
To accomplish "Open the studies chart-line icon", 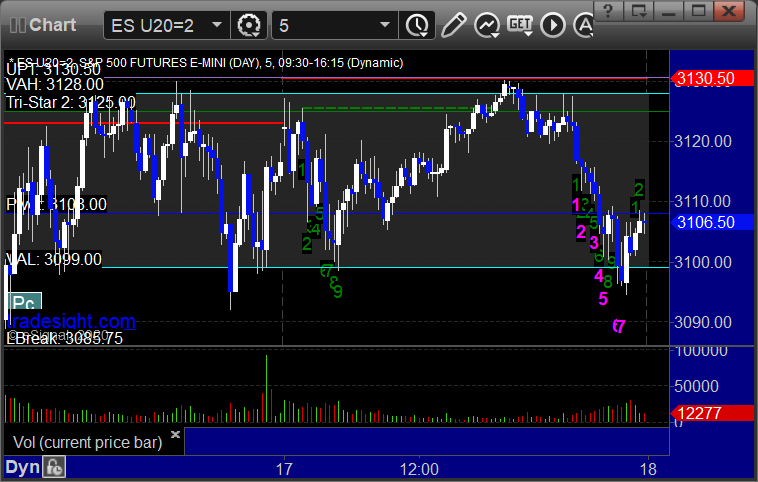I will pos(486,25).
